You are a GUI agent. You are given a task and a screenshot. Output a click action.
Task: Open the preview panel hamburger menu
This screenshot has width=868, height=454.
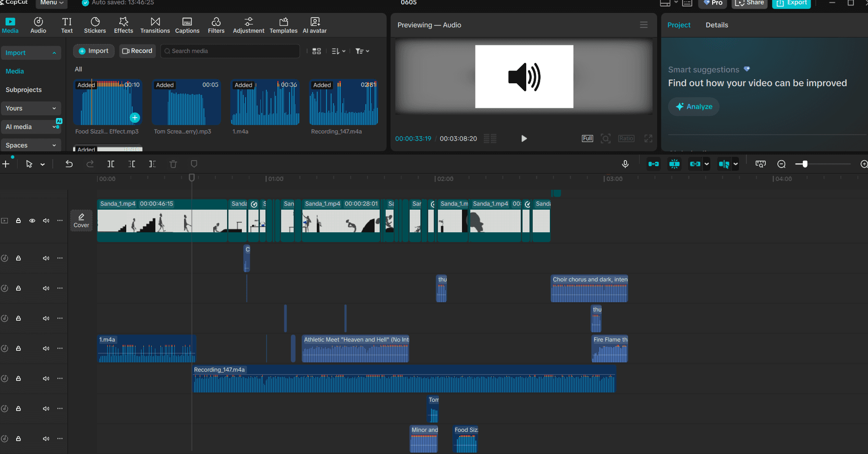pyautogui.click(x=644, y=25)
